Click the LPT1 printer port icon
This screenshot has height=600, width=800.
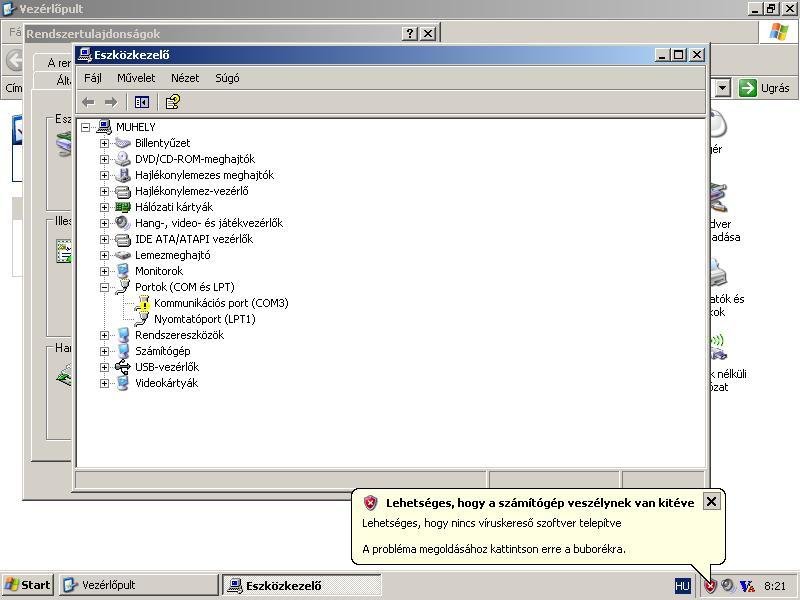(142, 319)
